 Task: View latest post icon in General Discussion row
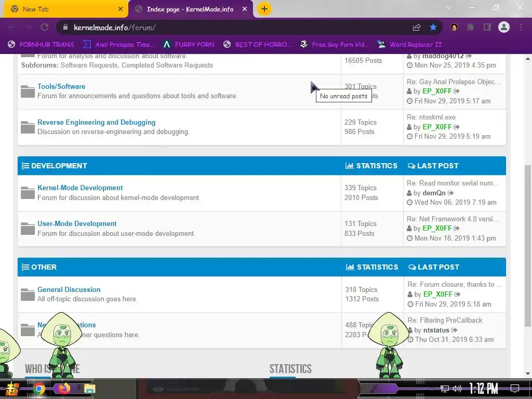[x=457, y=294]
